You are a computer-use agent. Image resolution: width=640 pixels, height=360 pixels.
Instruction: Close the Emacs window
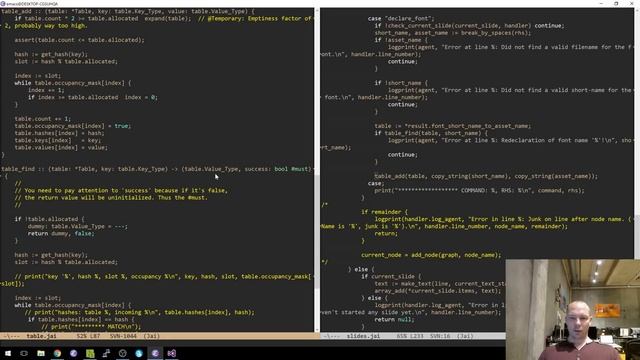(631, 3)
